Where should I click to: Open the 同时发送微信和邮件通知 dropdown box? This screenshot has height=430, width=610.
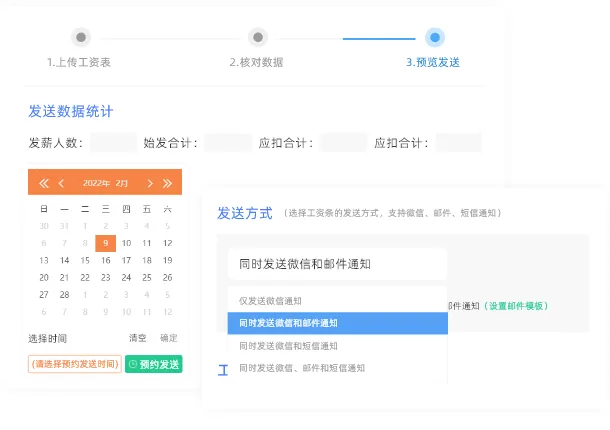pyautogui.click(x=337, y=264)
